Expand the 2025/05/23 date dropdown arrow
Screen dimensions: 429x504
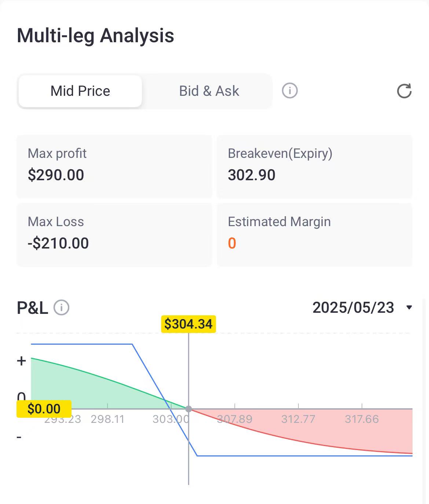pos(409,308)
